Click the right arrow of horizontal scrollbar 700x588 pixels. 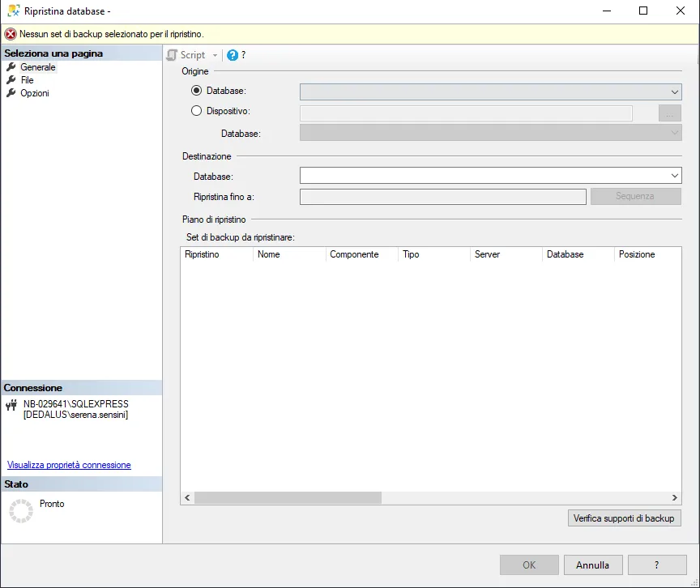click(675, 497)
